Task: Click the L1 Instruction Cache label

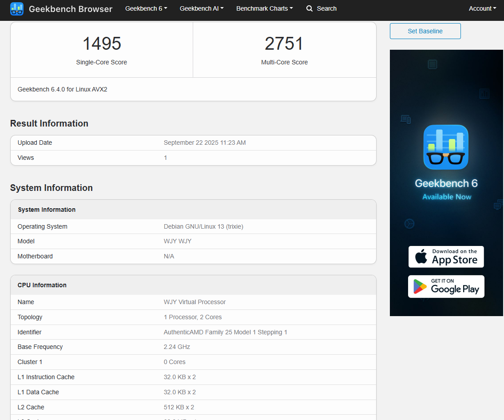Action: (46, 377)
